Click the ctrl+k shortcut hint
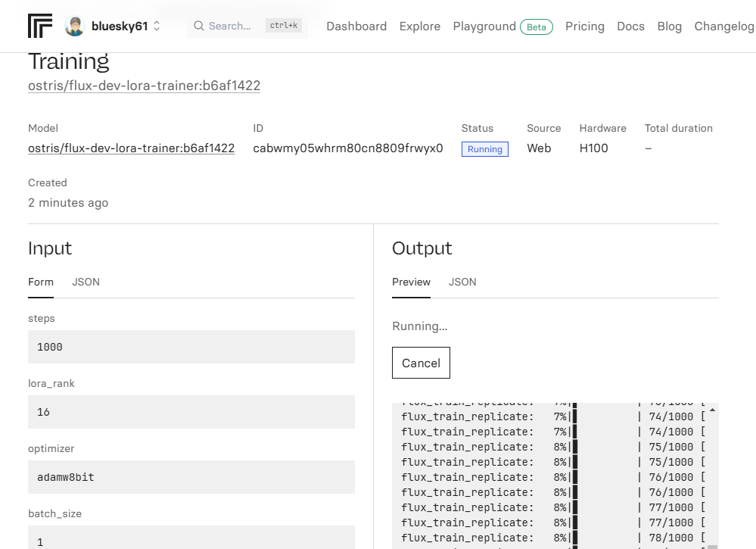 [284, 26]
